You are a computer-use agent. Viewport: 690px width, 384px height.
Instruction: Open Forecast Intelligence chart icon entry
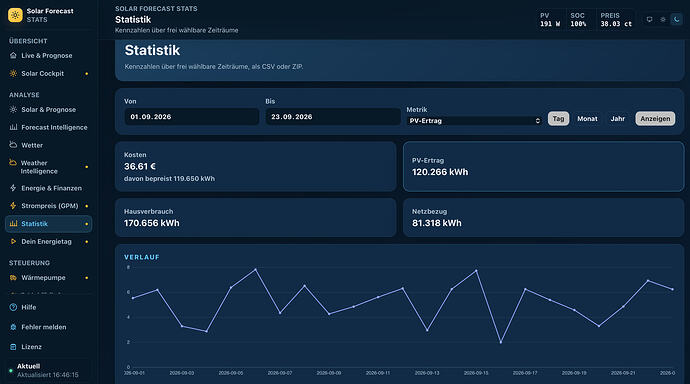pyautogui.click(x=48, y=127)
